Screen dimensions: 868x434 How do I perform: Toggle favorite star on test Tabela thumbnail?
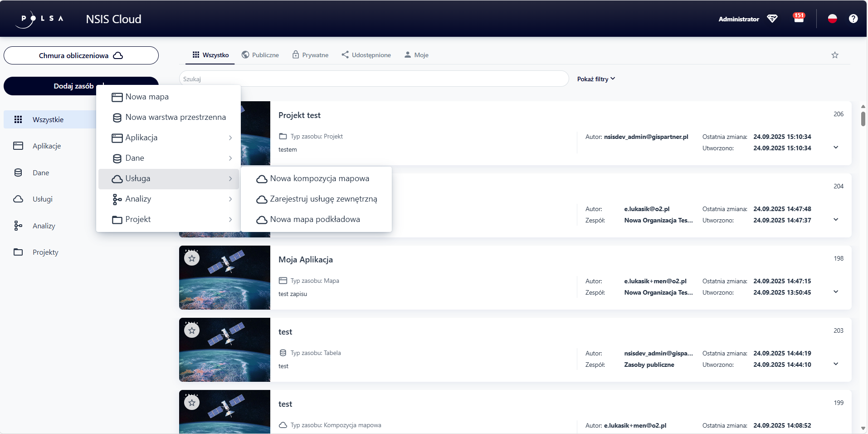click(192, 331)
